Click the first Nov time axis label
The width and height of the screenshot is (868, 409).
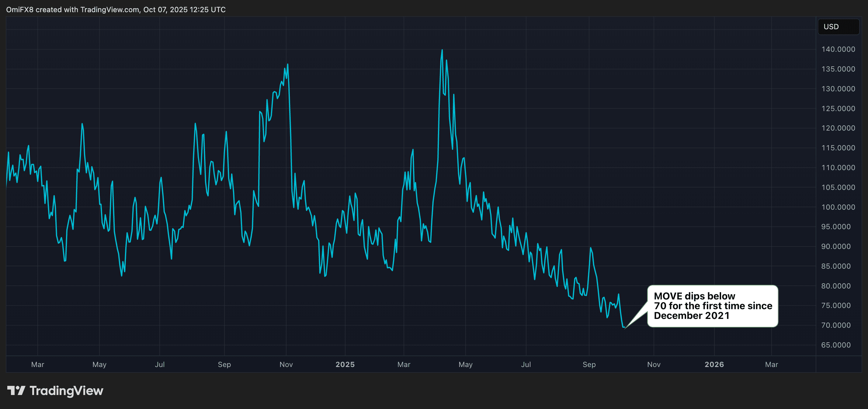coord(286,365)
